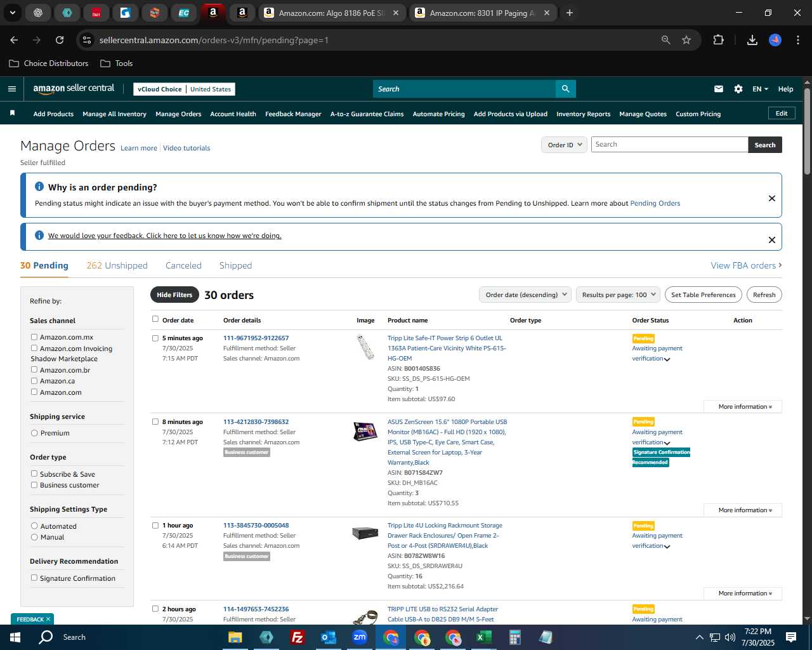Check the Amazon.com Invoicing Shadow Marketplace filter
Viewport: 812px width, 650px height.
[x=34, y=348]
